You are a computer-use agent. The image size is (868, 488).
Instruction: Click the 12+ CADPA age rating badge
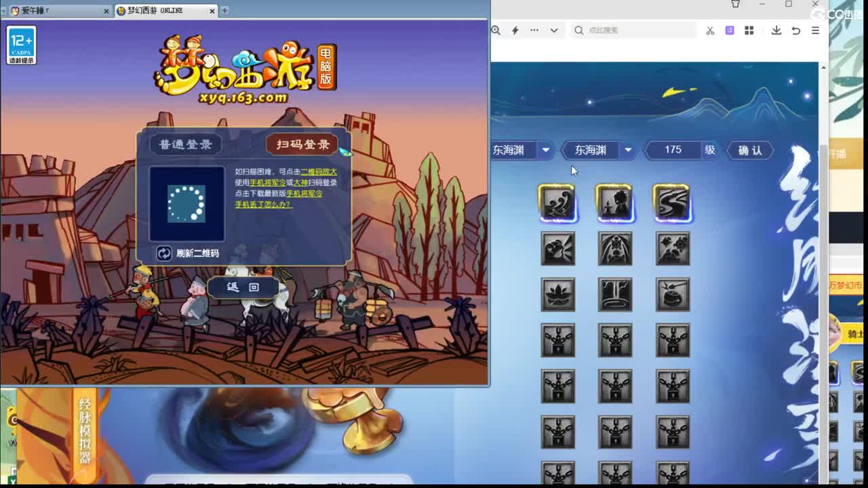pyautogui.click(x=21, y=45)
